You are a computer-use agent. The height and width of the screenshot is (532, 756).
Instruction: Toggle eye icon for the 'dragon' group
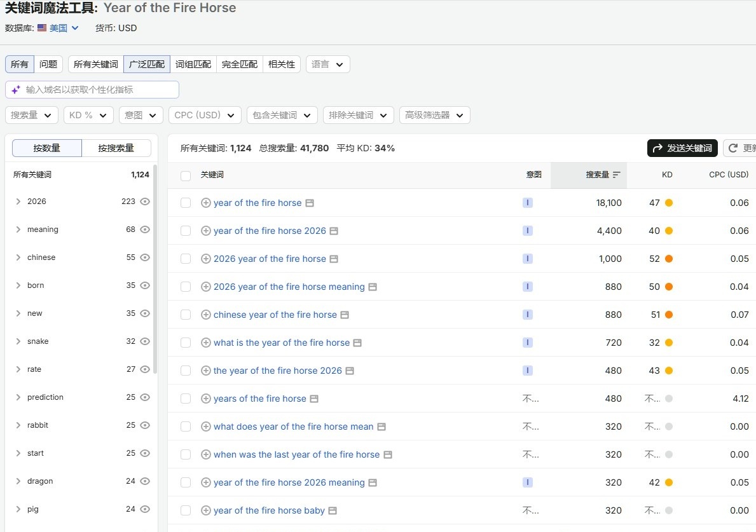pyautogui.click(x=145, y=481)
